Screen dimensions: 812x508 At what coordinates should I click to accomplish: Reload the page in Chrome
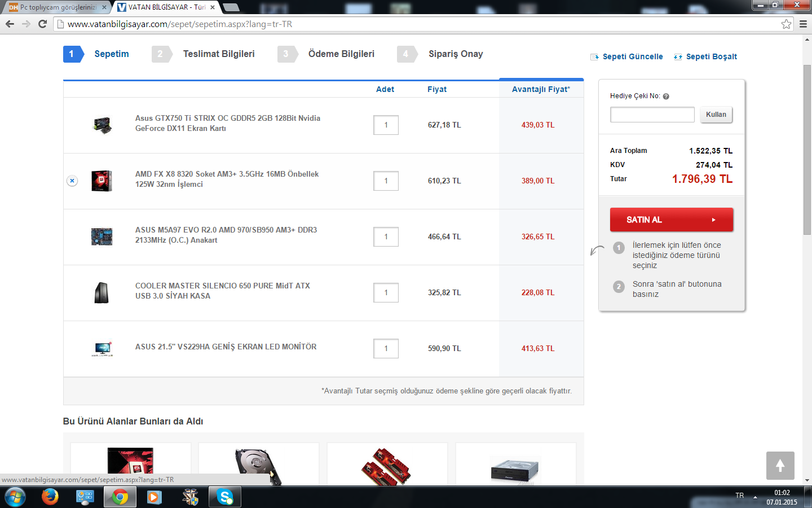(42, 24)
